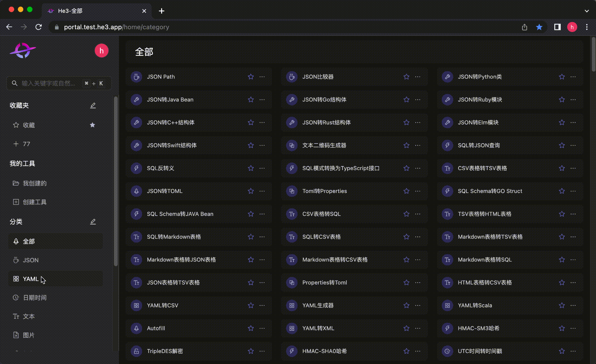
Task: Click the edit pencil beside 分类
Action: (x=93, y=222)
